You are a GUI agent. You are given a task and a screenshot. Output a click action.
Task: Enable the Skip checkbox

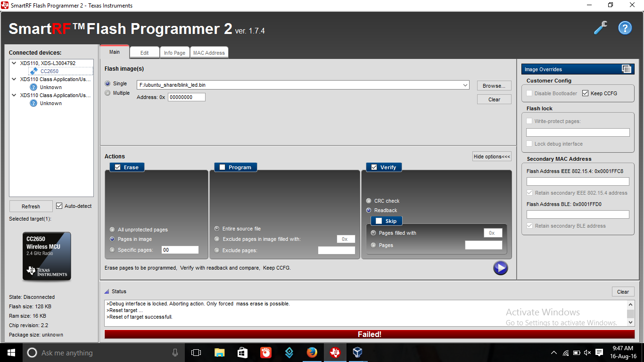[379, 221]
